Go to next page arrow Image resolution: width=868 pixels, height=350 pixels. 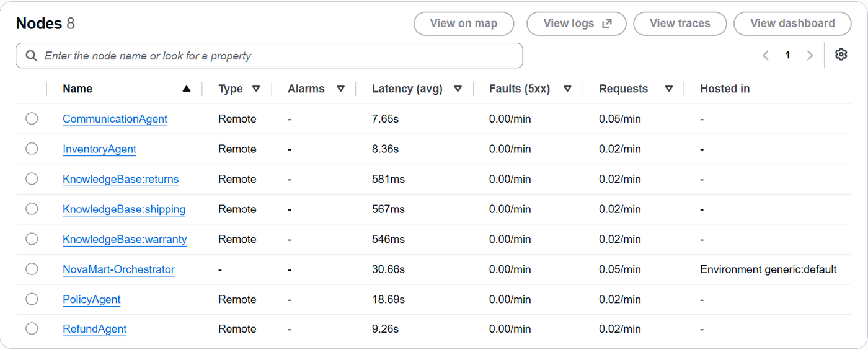[x=810, y=55]
